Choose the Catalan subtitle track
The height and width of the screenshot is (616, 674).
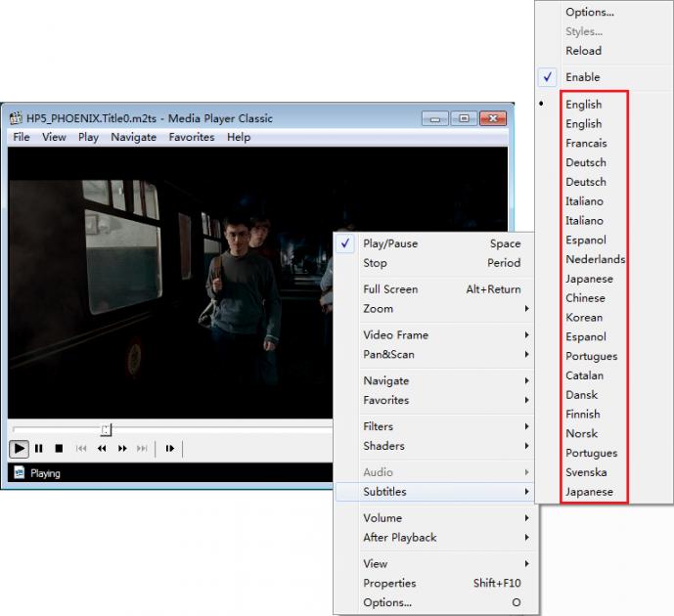(605, 375)
